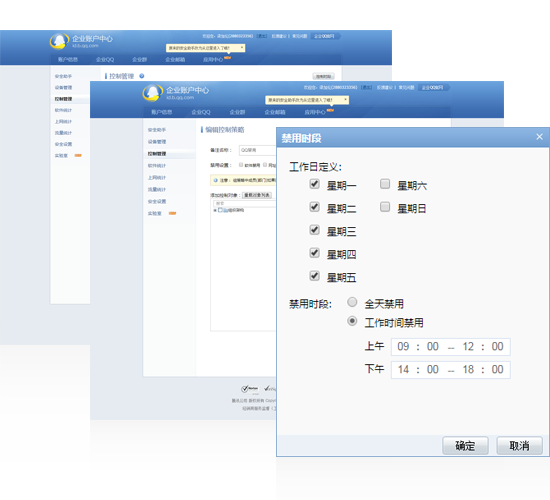Toggle the 星期三 checkbox

pos(315,230)
